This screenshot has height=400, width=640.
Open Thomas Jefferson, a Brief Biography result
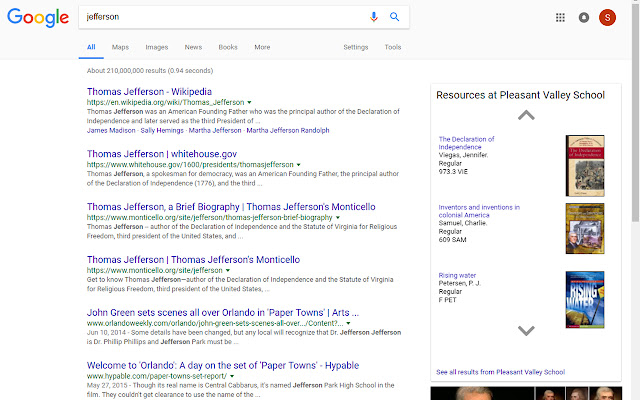[x=231, y=207]
